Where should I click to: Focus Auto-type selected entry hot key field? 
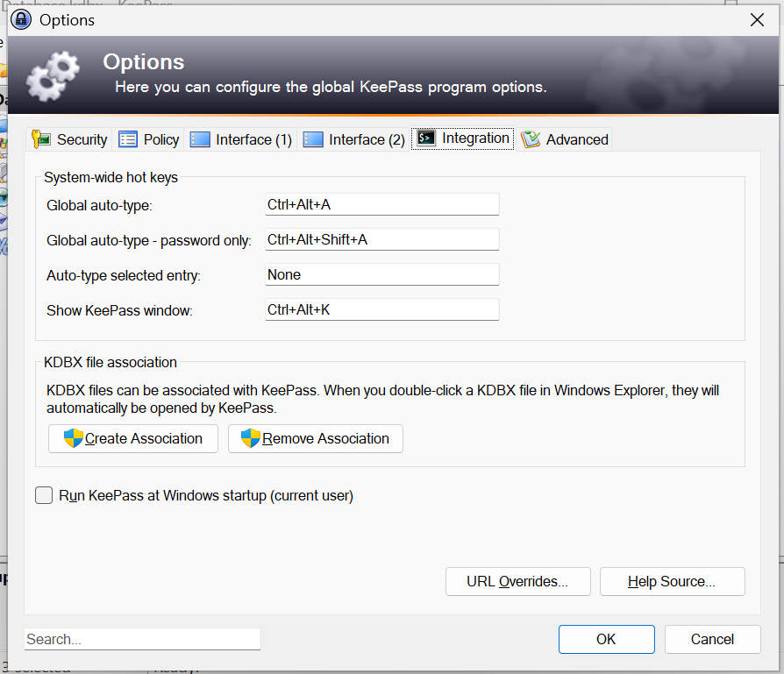[382, 274]
